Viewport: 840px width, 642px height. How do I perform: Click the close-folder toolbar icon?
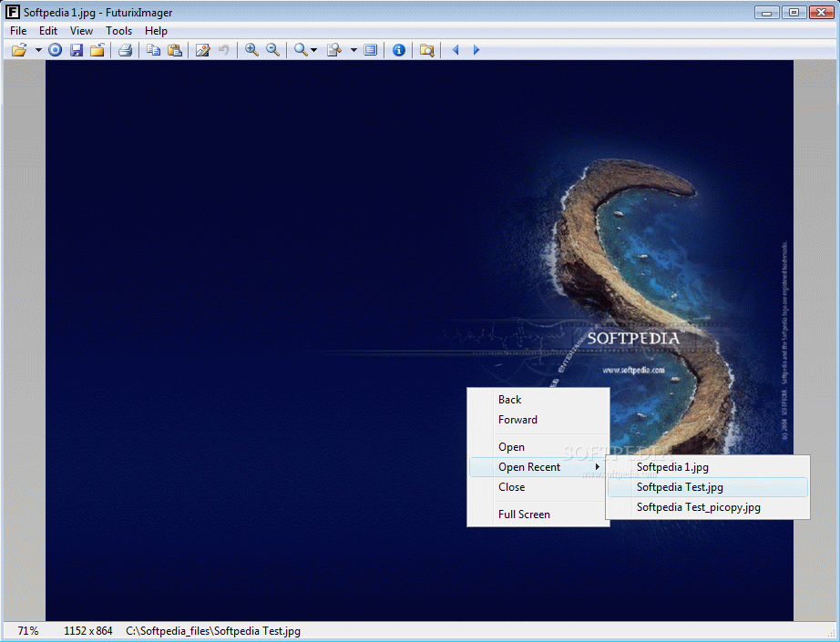coord(97,50)
